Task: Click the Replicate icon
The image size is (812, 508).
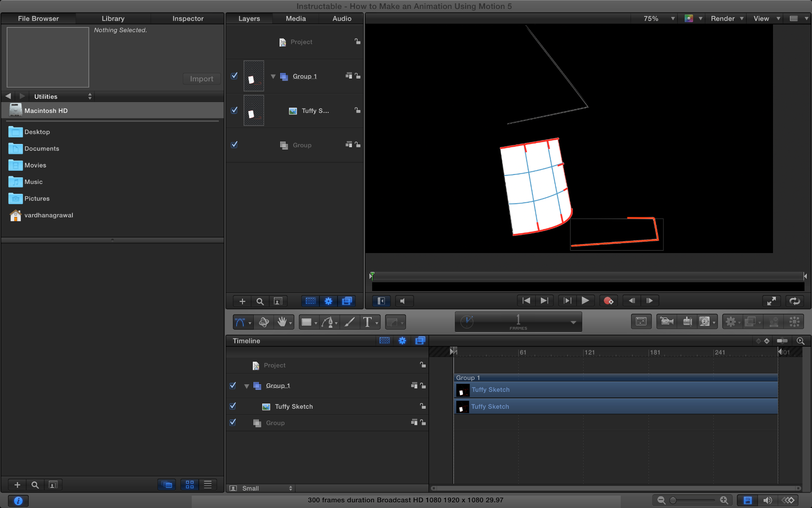Action: click(795, 322)
